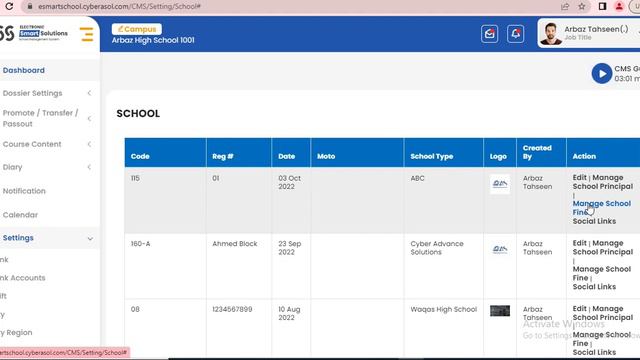The image size is (640, 360).
Task: Open Social Links for school 08
Action: 594,352
